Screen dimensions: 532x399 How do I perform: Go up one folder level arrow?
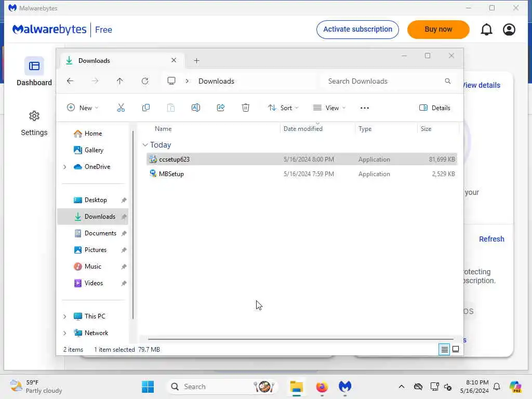pyautogui.click(x=120, y=81)
